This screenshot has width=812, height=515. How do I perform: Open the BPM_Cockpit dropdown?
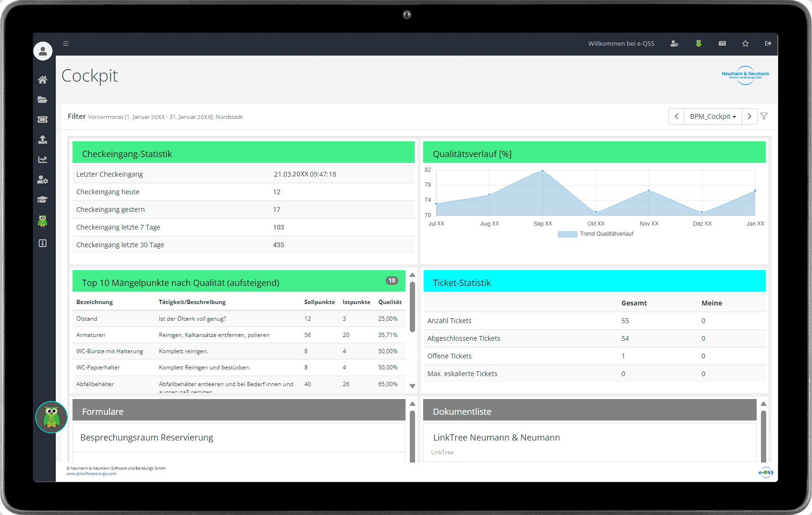[713, 116]
